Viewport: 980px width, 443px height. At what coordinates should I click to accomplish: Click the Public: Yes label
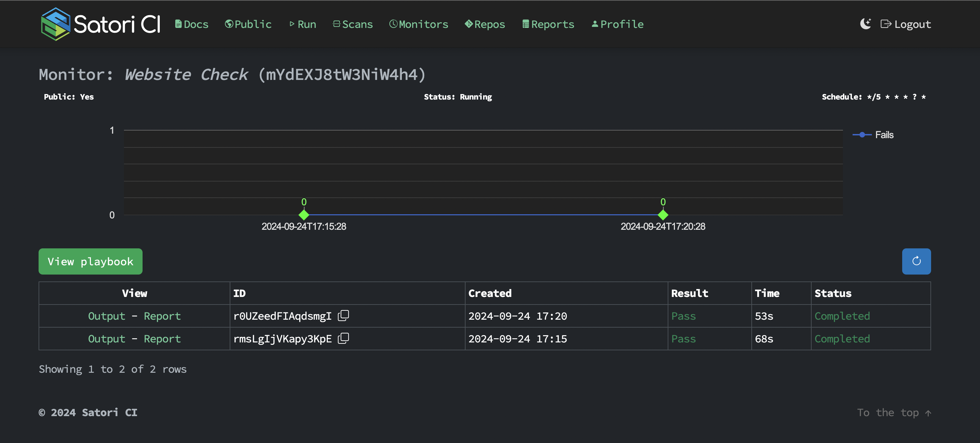pyautogui.click(x=69, y=97)
